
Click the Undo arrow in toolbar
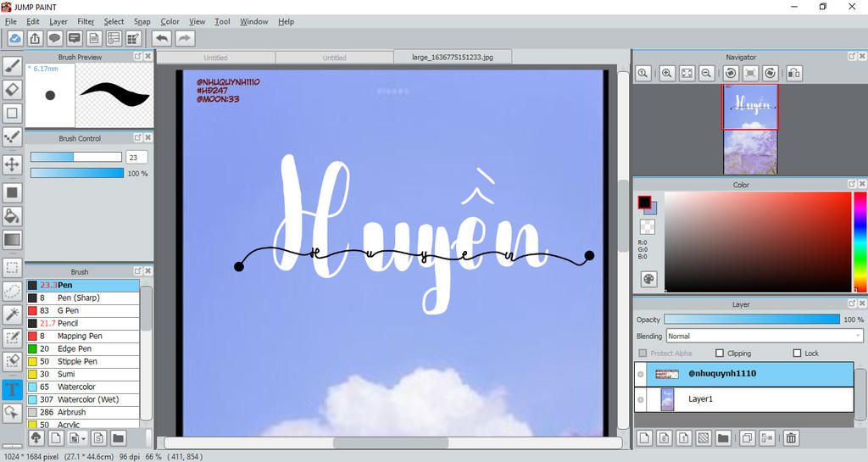coord(162,38)
